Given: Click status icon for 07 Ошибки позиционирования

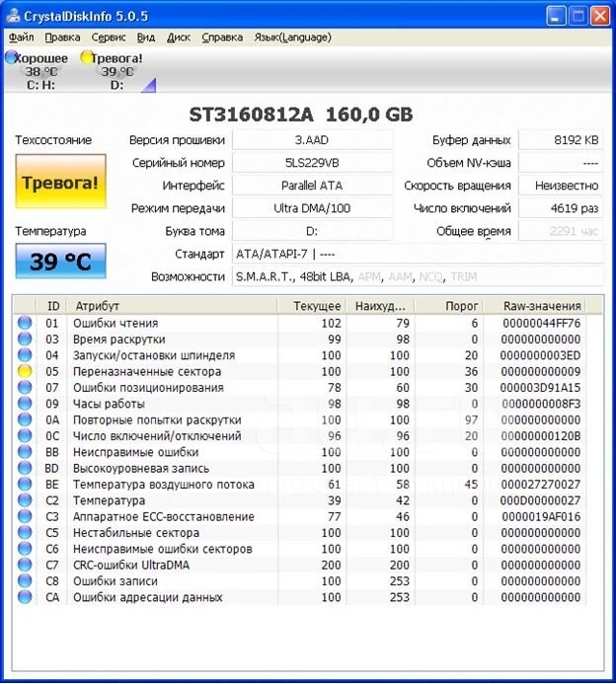Looking at the screenshot, I should [25, 387].
